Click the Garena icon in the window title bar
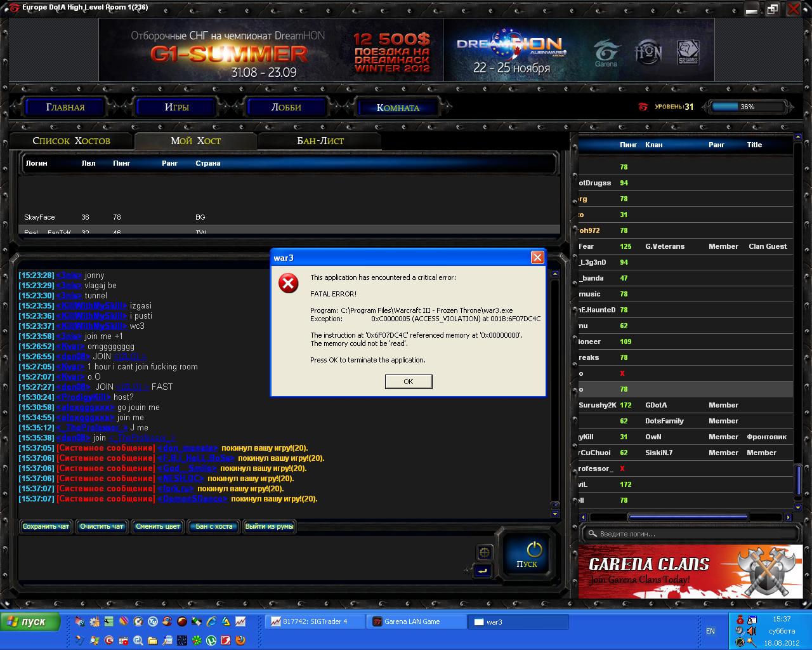This screenshot has width=812, height=650. click(14, 8)
